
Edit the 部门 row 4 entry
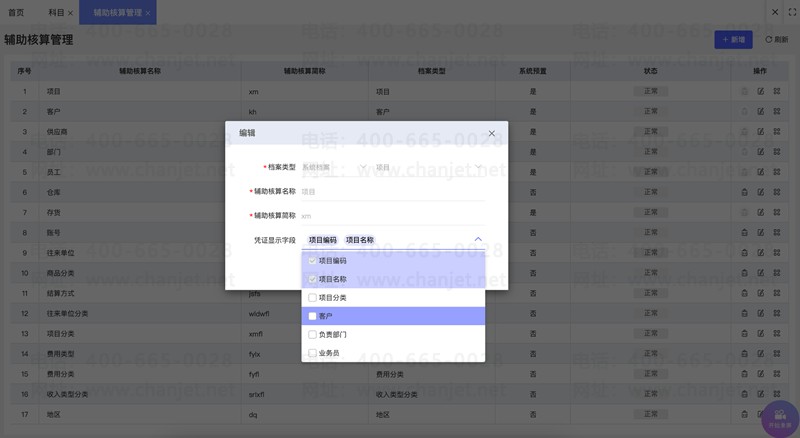click(761, 152)
